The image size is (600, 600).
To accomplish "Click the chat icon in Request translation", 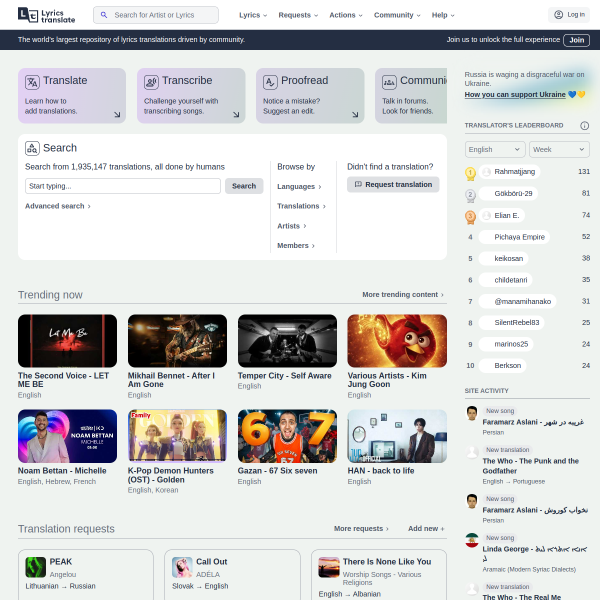I will coord(358,184).
